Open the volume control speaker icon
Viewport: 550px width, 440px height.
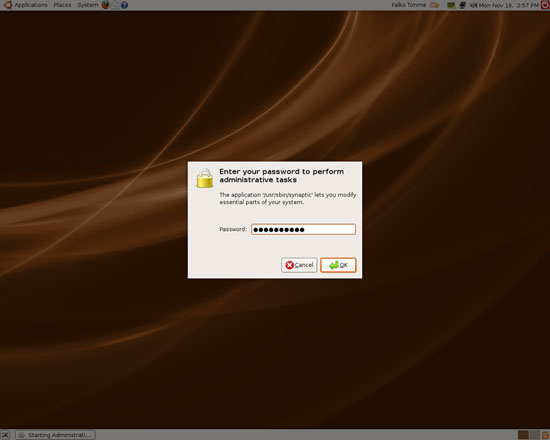pyautogui.click(x=473, y=5)
